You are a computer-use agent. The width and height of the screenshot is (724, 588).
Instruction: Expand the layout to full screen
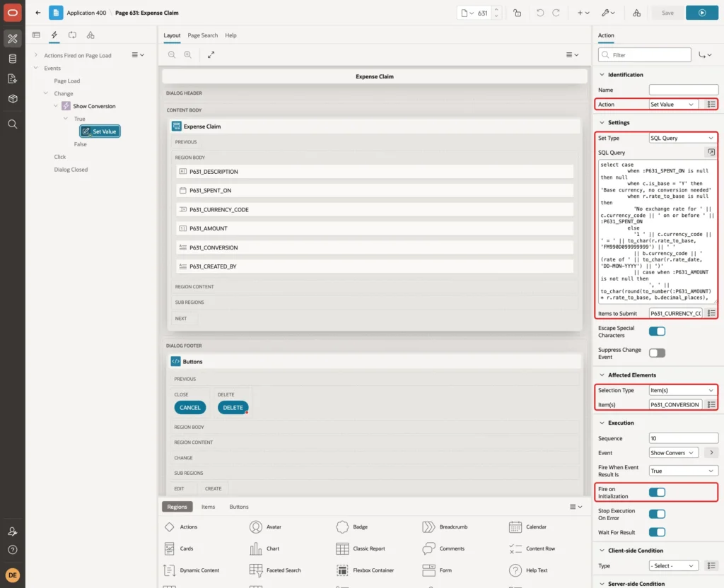point(211,54)
